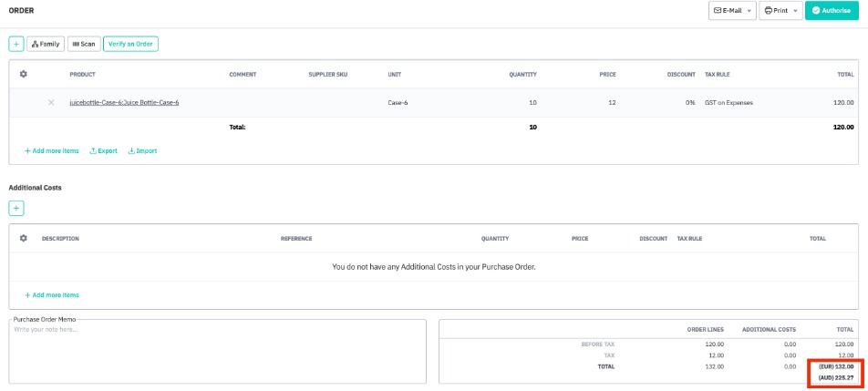Open order lines table settings gear
Viewport: 868px width, 391px height.
tap(24, 74)
